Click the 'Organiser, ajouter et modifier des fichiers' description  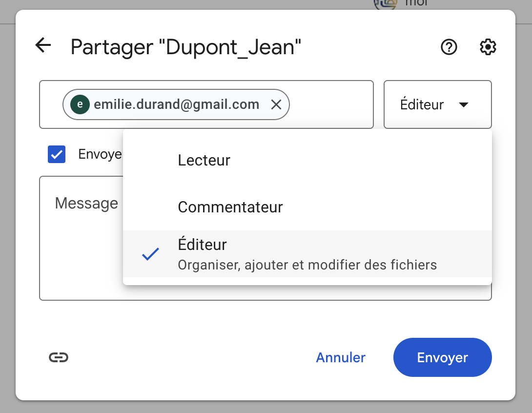pos(307,265)
